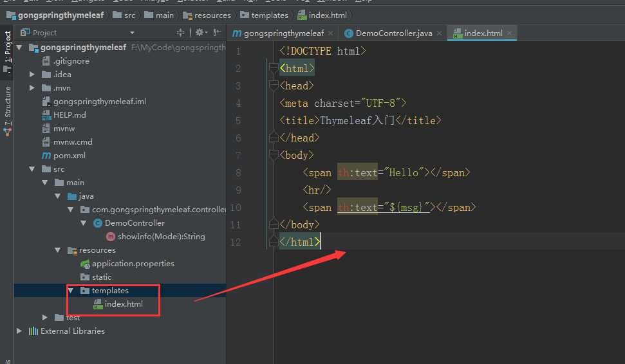Image resolution: width=625 pixels, height=364 pixels.
Task: Hide the Project panel with collapse icon
Action: (x=217, y=32)
